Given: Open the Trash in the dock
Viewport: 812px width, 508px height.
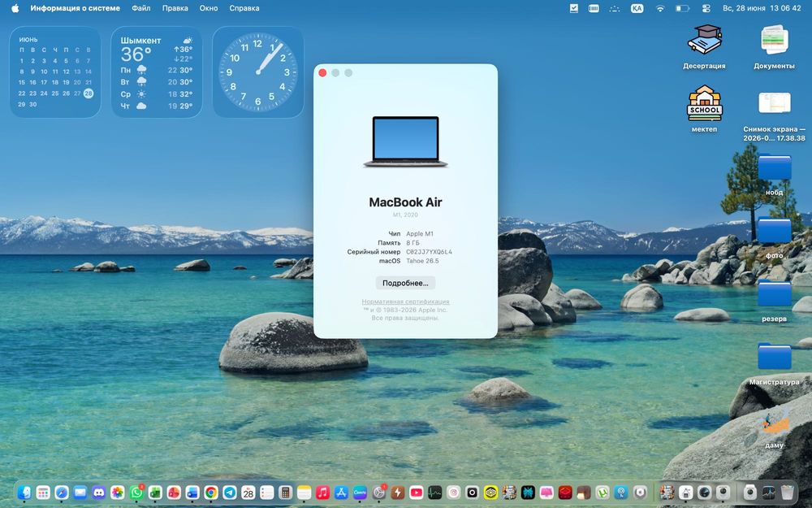Looking at the screenshot, I should tap(787, 492).
